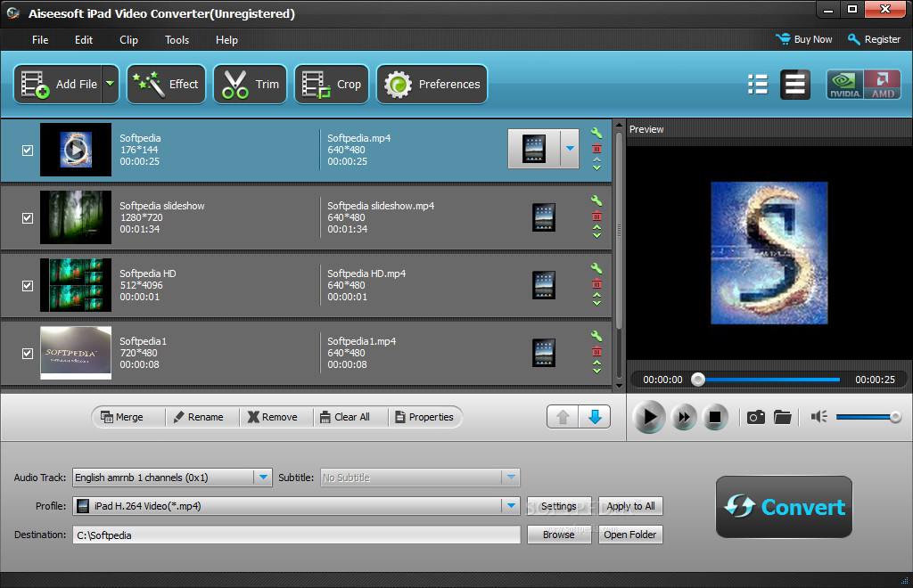
Task: Open the Effect editing tool
Action: pos(167,85)
